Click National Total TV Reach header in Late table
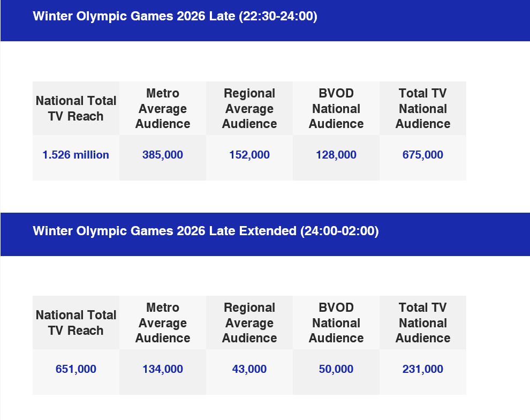This screenshot has width=530, height=420. 76,109
